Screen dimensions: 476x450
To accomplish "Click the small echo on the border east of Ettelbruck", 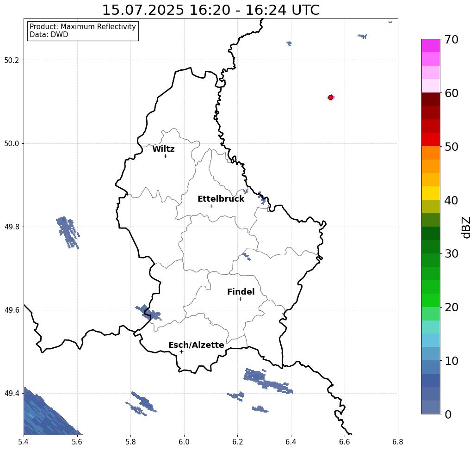I will [x=262, y=198].
